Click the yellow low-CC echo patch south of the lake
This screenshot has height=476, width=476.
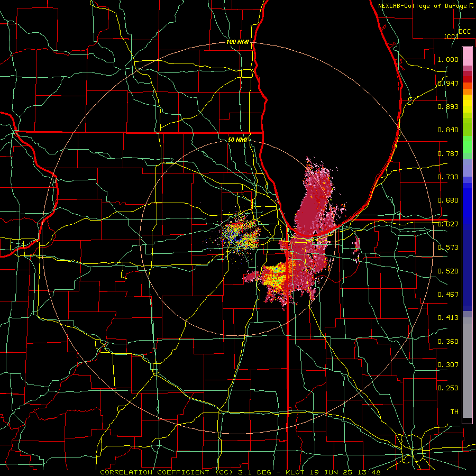point(276,276)
